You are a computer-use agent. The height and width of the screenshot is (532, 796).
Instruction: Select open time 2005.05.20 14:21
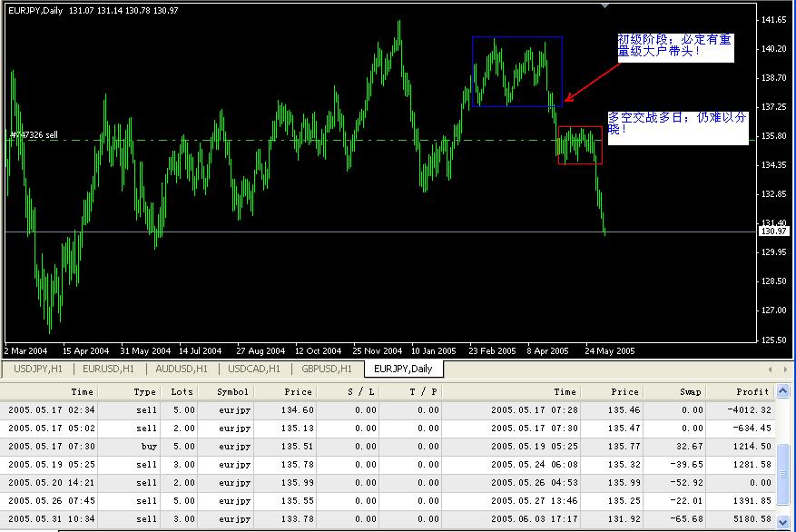pos(52,483)
